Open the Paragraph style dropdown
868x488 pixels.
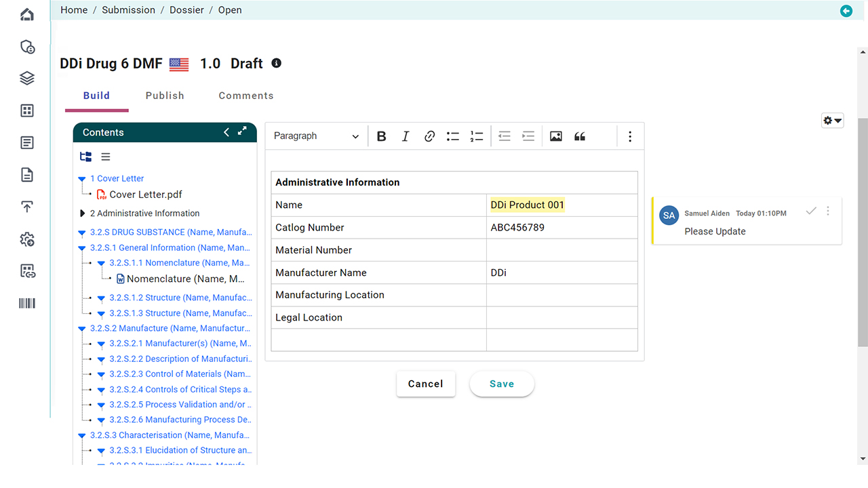point(316,136)
